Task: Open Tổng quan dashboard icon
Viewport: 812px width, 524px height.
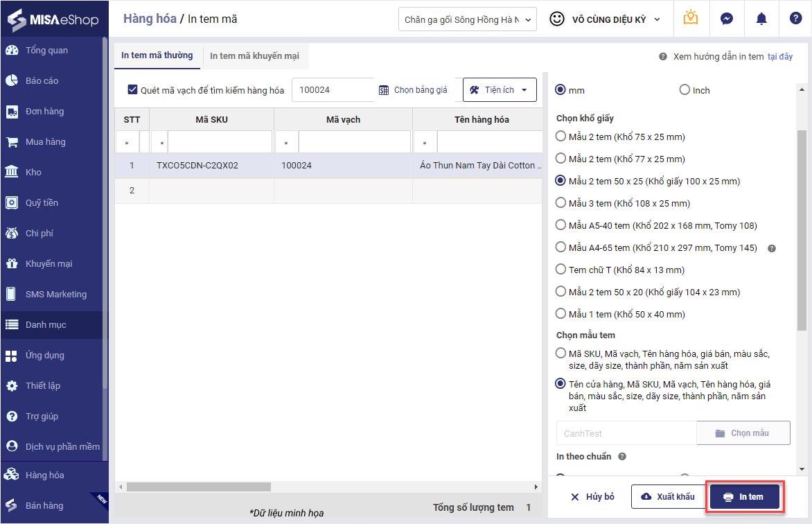Action: point(11,51)
